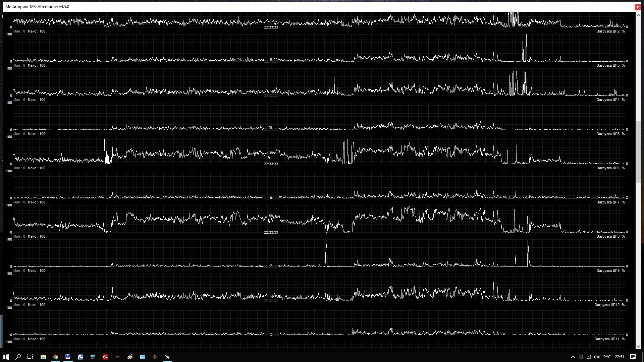Switch input language via РУС indicator
Viewport: 644px width, 362px height.
(607, 357)
